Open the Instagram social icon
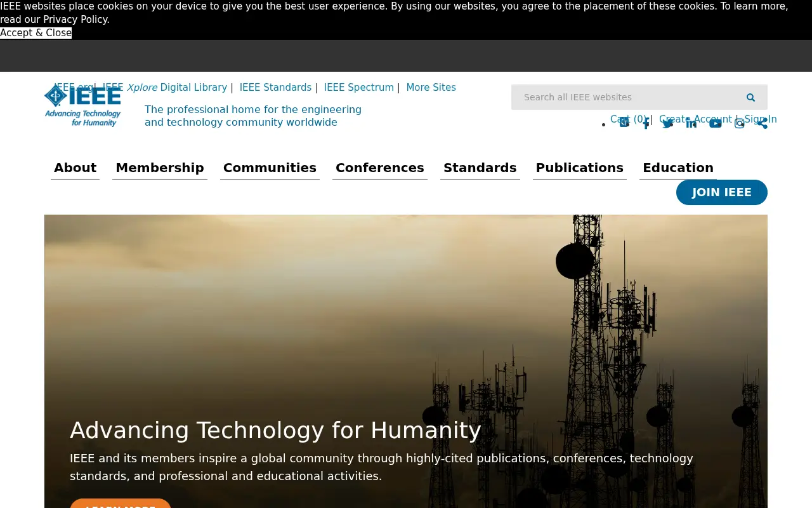 click(x=740, y=123)
